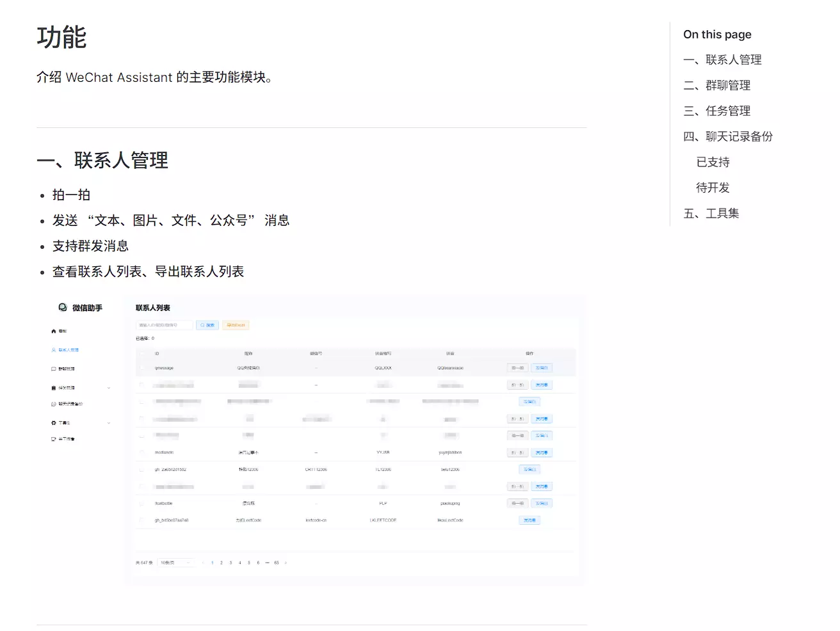Click the blue 搜索 button
Screen dimensions: 840x631
207,325
